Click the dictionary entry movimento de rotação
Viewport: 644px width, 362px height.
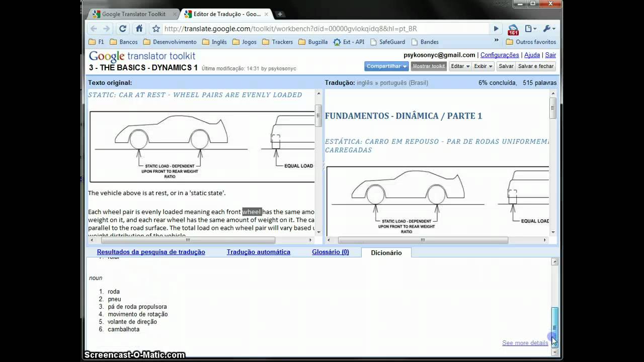pos(138,314)
